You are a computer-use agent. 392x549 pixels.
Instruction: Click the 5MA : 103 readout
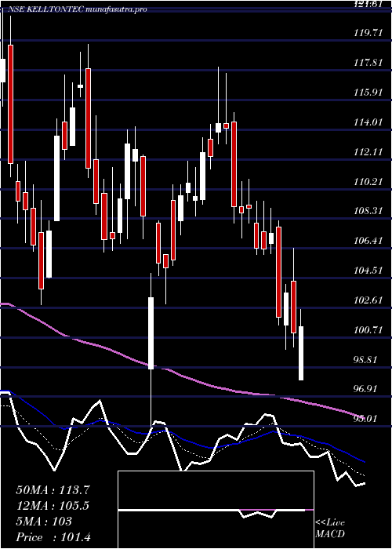[44, 522]
